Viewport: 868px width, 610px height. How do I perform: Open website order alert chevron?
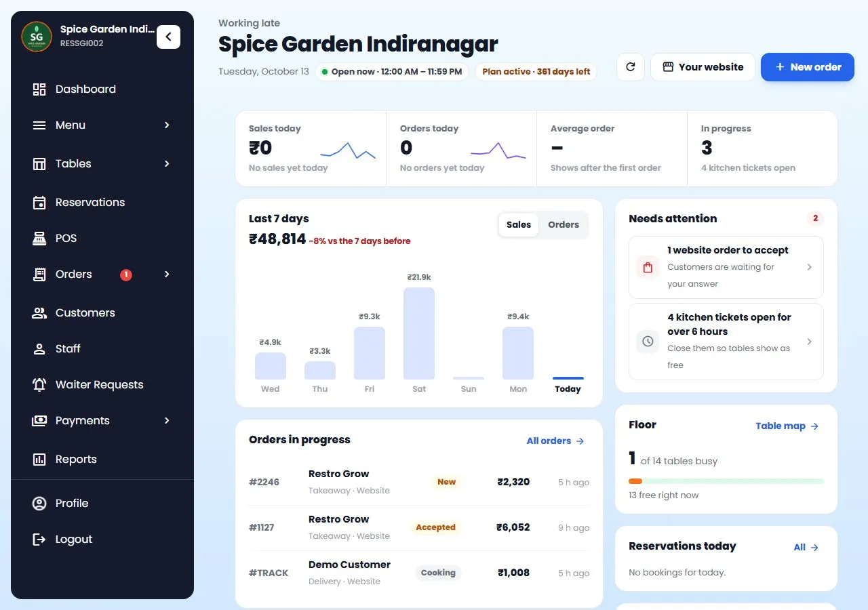coord(809,267)
